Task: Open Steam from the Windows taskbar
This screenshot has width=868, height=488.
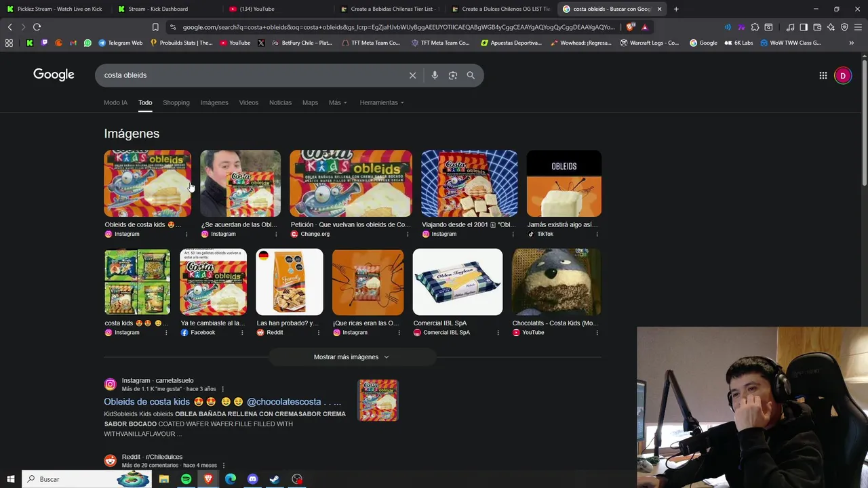Action: click(275, 479)
